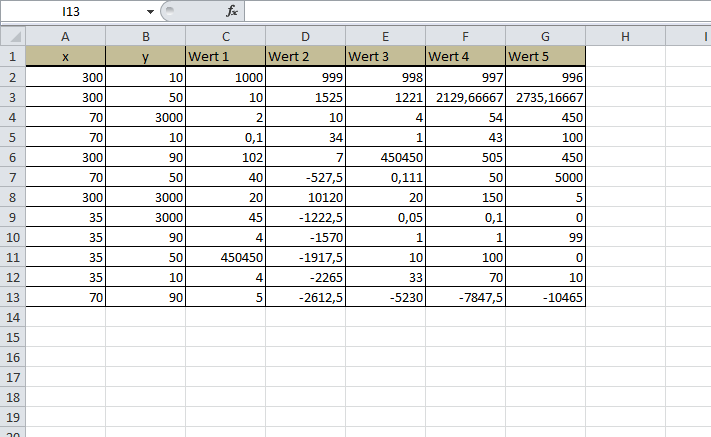Screen dimensions: 711x437
Task: Select cell containing 505
Action: 465,157
